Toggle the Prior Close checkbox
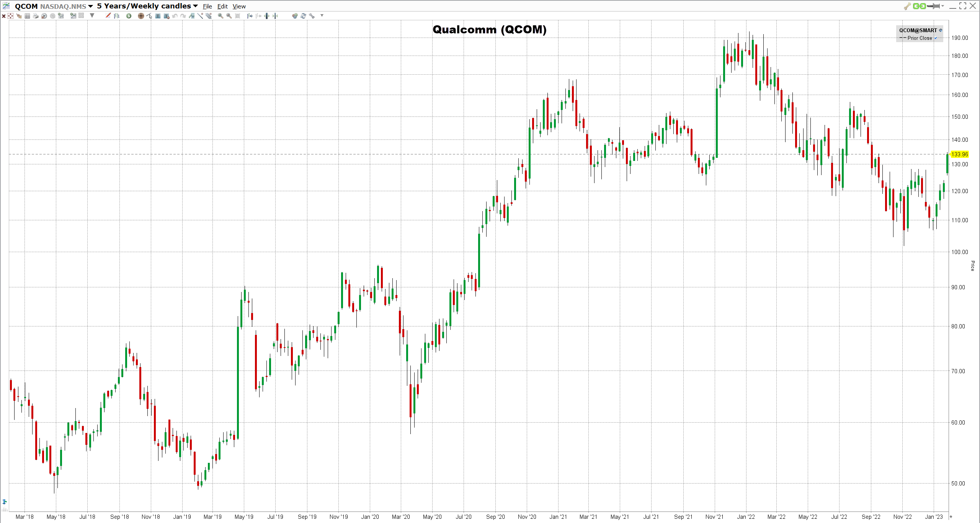 point(936,38)
